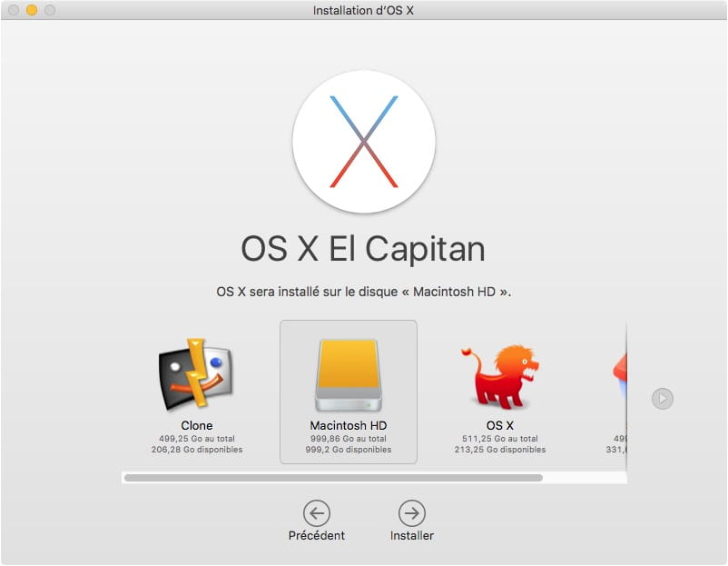The image size is (728, 566).
Task: Click "499,25 Go au total" text
Action: [197, 438]
